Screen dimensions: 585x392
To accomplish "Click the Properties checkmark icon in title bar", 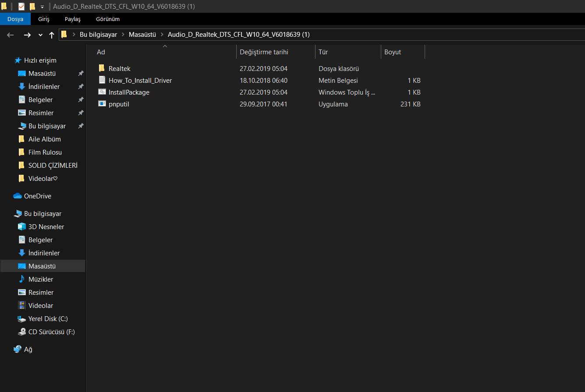I will pos(21,7).
